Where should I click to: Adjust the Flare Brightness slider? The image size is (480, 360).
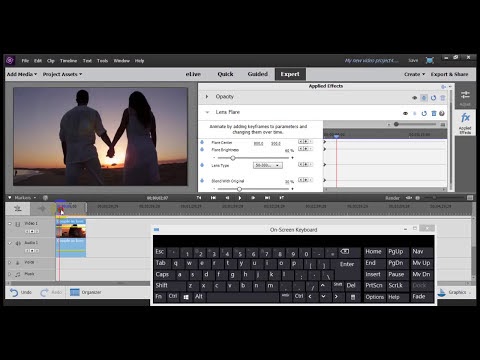pos(233,158)
